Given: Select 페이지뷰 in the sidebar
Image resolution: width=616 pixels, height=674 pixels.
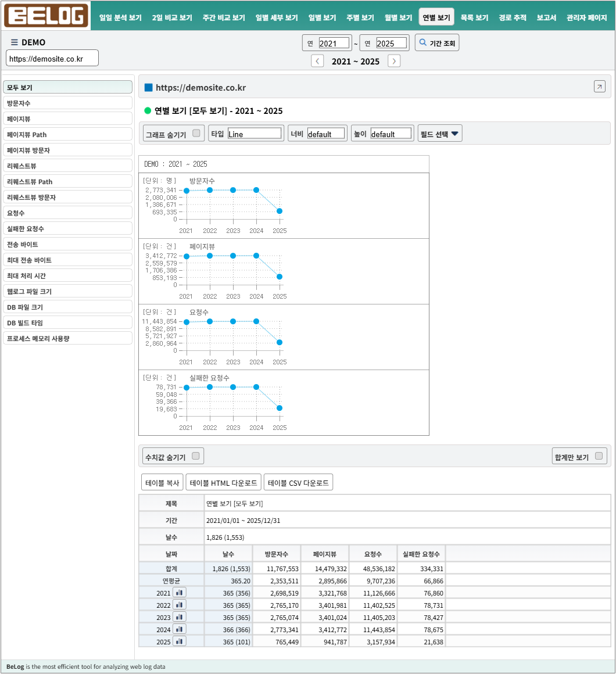Looking at the screenshot, I should coord(67,119).
